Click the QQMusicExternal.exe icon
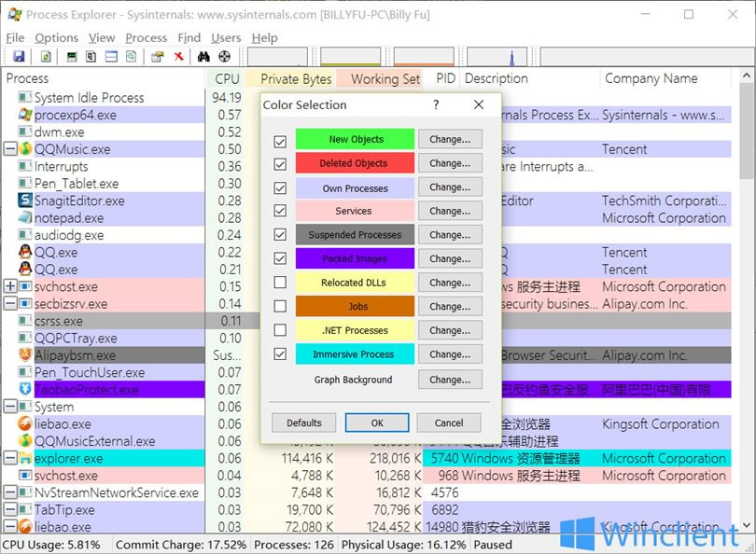The width and height of the screenshot is (756, 554). (25, 441)
